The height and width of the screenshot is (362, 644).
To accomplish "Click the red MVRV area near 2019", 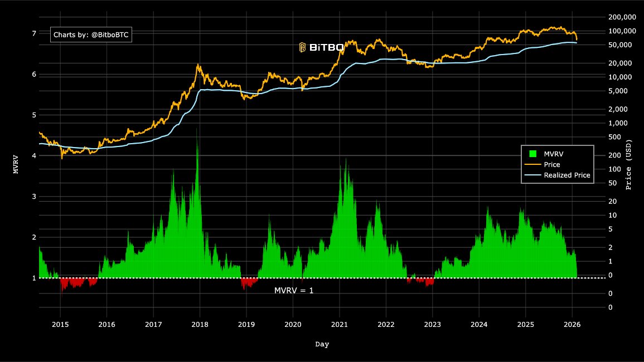I will (248, 282).
